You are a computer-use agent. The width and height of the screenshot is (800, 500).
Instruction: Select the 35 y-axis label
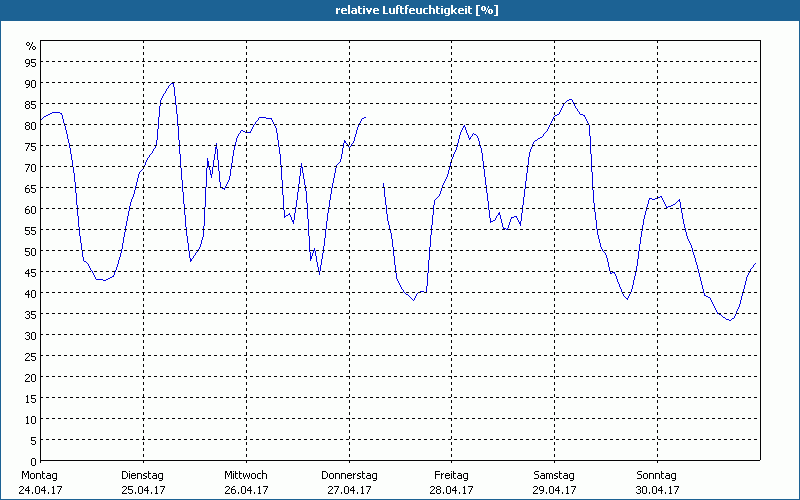tap(31, 314)
